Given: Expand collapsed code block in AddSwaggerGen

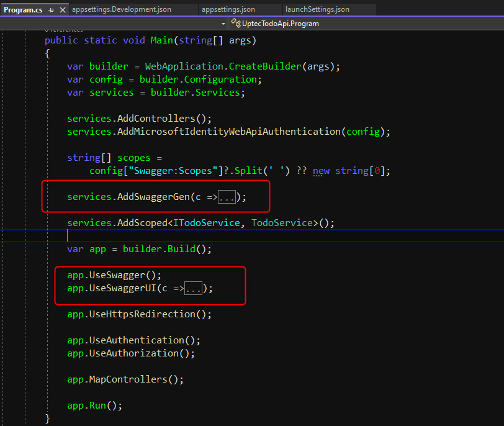Looking at the screenshot, I should tap(227, 197).
